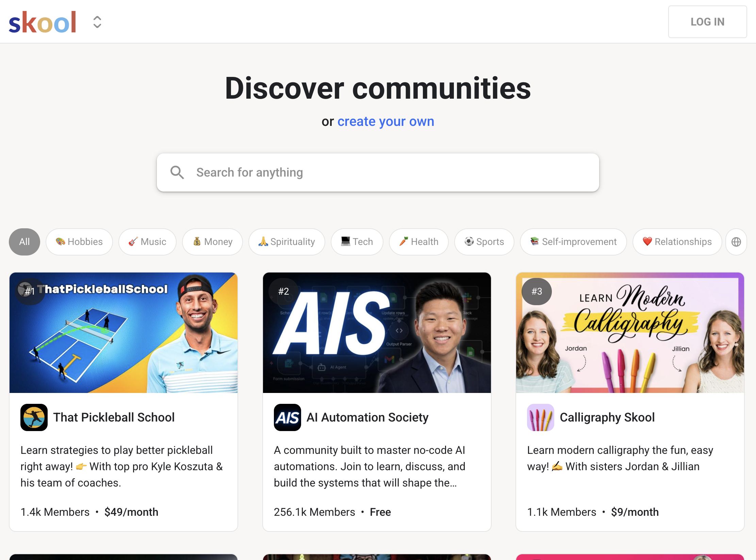Filter by Hobbies category
Screen dimensions: 756x560
tap(79, 242)
